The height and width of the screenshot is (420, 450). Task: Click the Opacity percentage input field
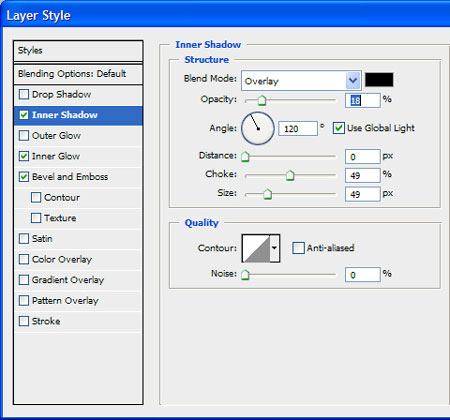point(363,100)
